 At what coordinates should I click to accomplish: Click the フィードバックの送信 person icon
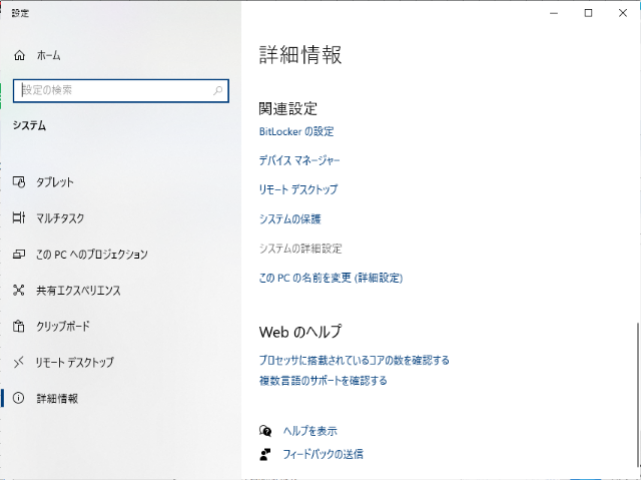tap(265, 454)
